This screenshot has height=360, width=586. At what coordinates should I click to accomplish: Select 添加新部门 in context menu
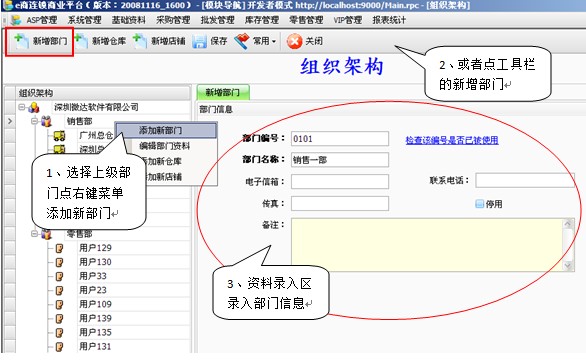click(166, 130)
